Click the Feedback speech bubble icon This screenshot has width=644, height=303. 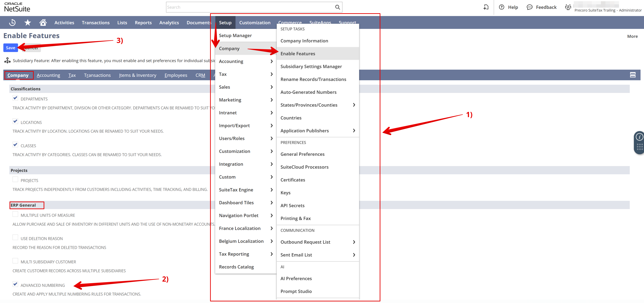click(529, 7)
